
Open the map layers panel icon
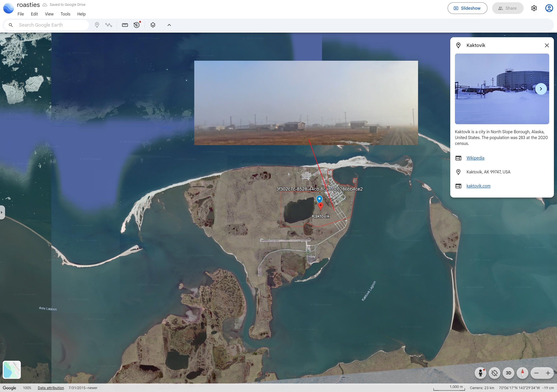(153, 25)
